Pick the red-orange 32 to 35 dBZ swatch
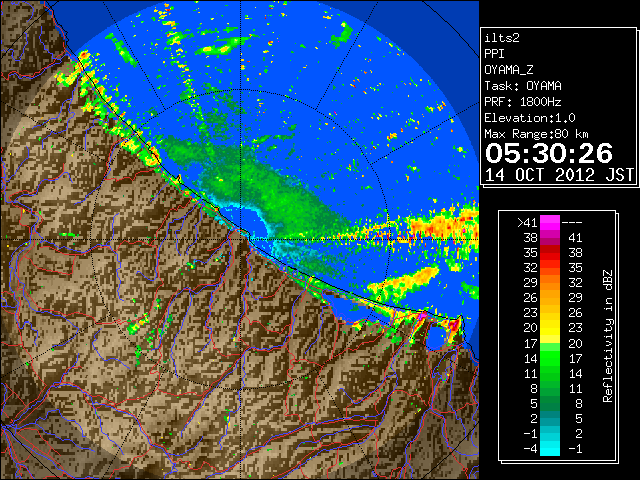The width and height of the screenshot is (640, 480). click(x=550, y=268)
